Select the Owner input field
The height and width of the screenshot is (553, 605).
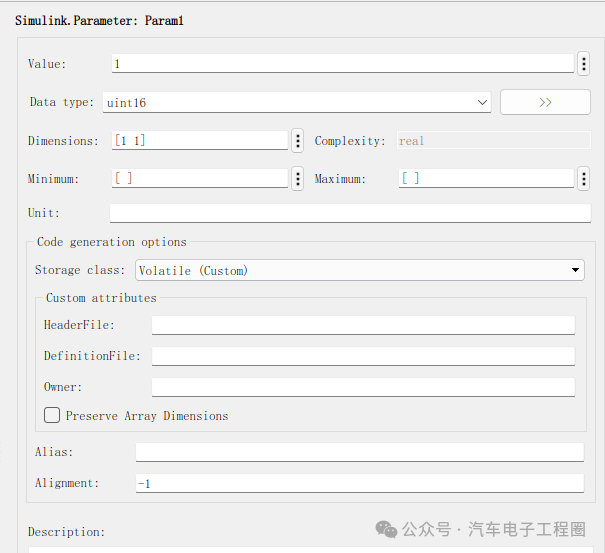pyautogui.click(x=363, y=387)
